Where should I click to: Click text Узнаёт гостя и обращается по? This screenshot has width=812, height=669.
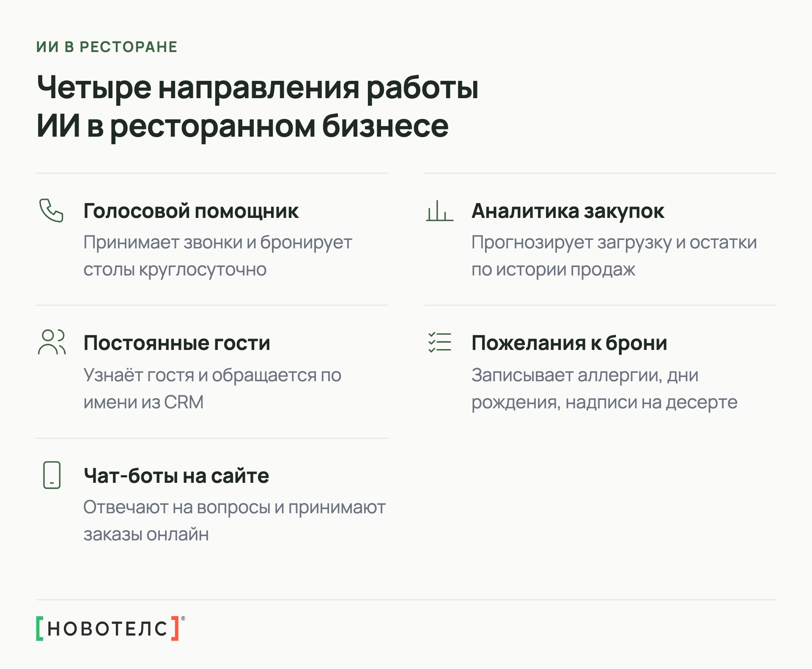coord(212,375)
